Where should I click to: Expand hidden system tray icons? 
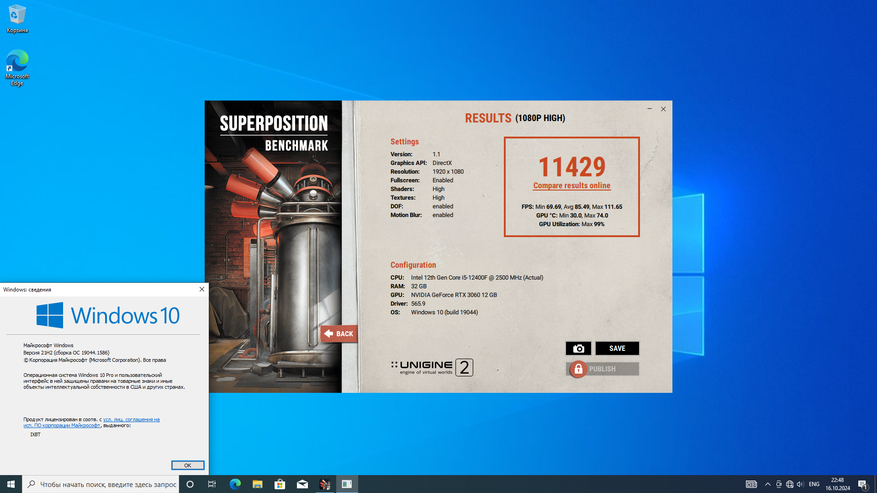coord(767,484)
